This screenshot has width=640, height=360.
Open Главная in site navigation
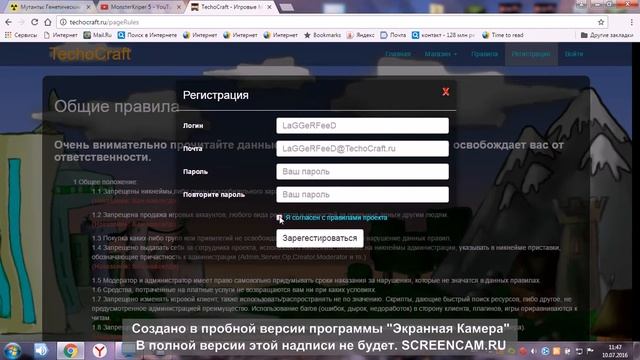pos(398,54)
